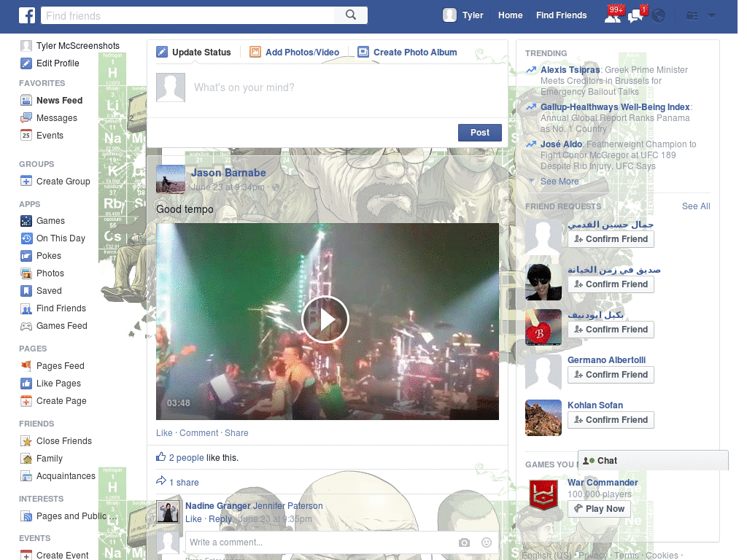Open José Aldo trending topic
The height and width of the screenshot is (560, 747).
(561, 144)
